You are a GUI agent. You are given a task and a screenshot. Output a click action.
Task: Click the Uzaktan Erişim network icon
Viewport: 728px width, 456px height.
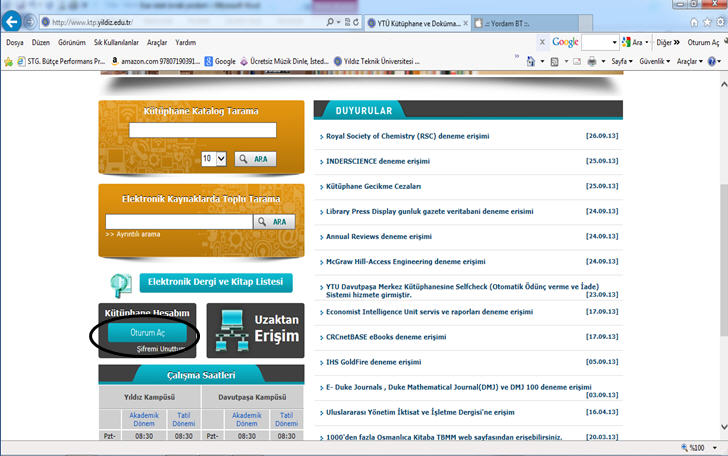click(229, 331)
